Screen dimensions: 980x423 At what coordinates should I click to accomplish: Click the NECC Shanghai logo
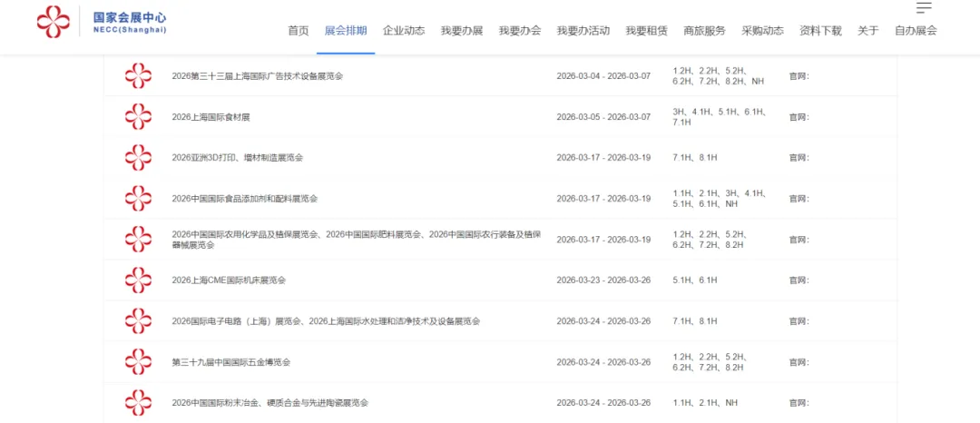click(x=102, y=22)
